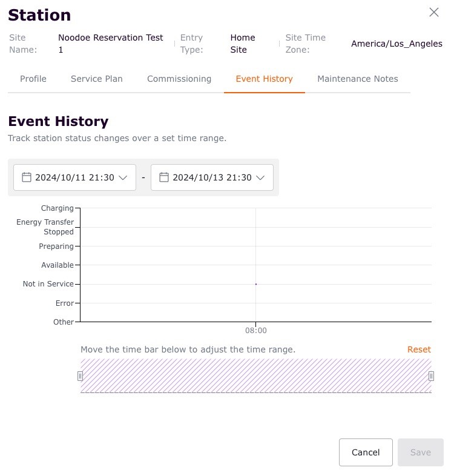Expand the end date dropdown chevron

(260, 177)
